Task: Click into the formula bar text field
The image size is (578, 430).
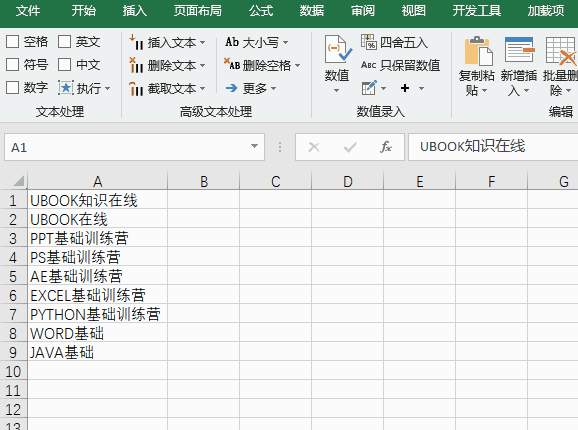Action: (x=493, y=147)
